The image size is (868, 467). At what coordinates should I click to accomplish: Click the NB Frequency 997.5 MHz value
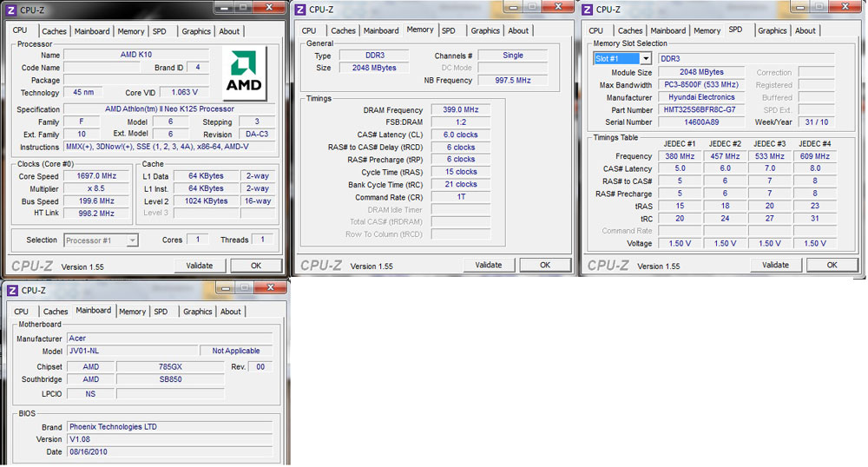[513, 80]
